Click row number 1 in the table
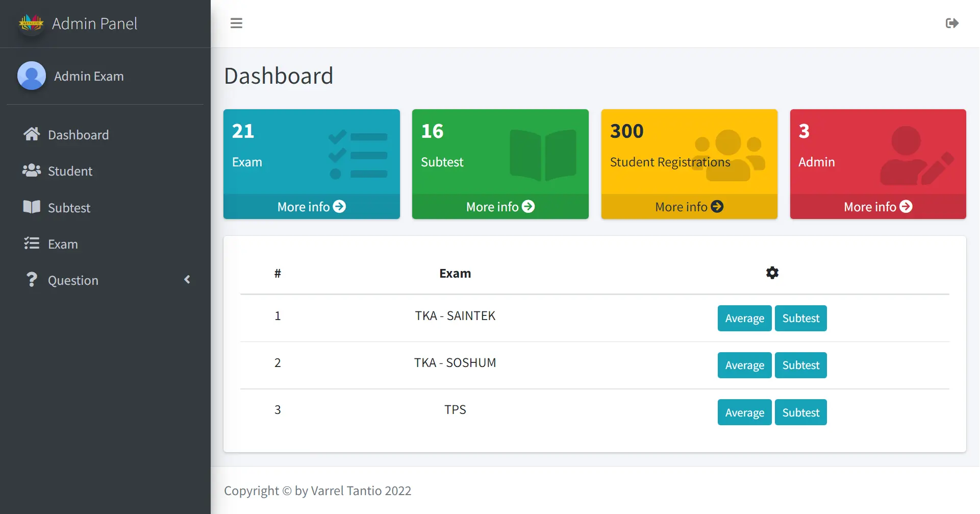 [278, 316]
